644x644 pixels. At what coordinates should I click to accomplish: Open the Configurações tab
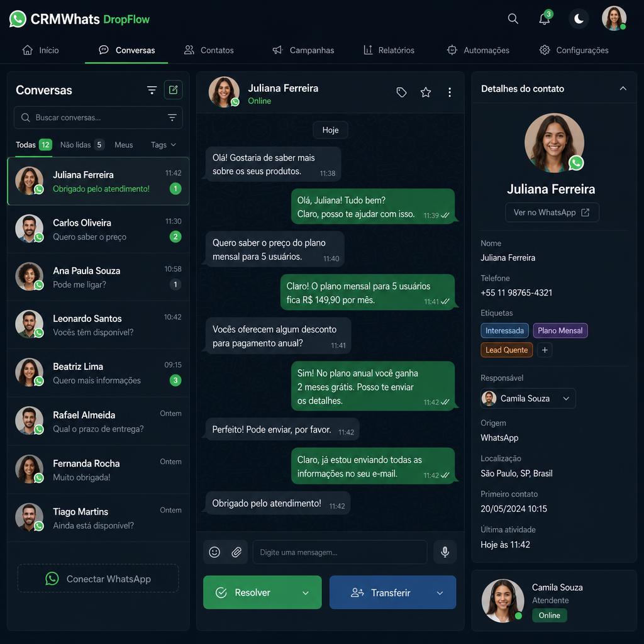tap(574, 50)
